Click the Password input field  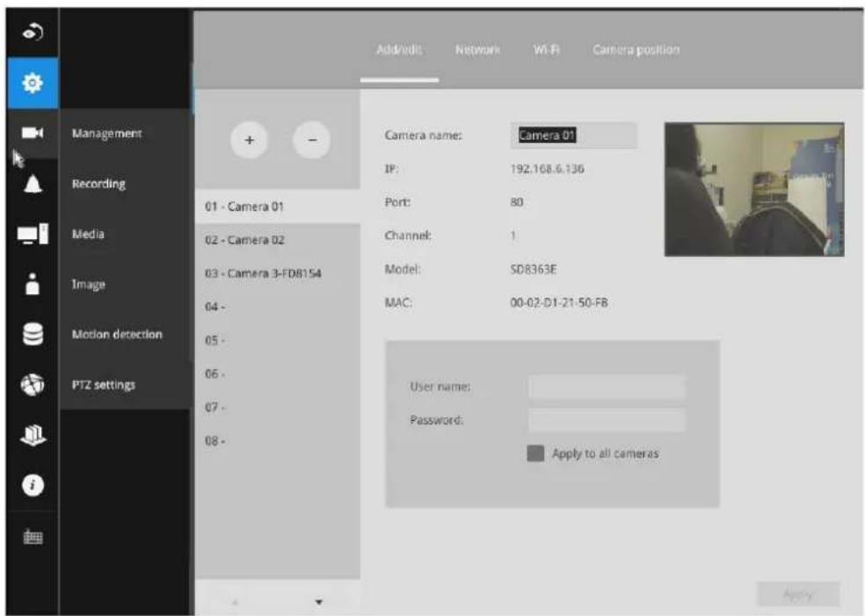[x=607, y=420]
